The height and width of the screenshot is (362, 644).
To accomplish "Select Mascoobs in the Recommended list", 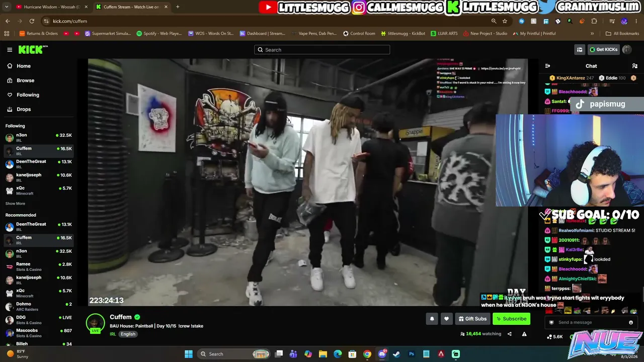I will [x=38, y=333].
